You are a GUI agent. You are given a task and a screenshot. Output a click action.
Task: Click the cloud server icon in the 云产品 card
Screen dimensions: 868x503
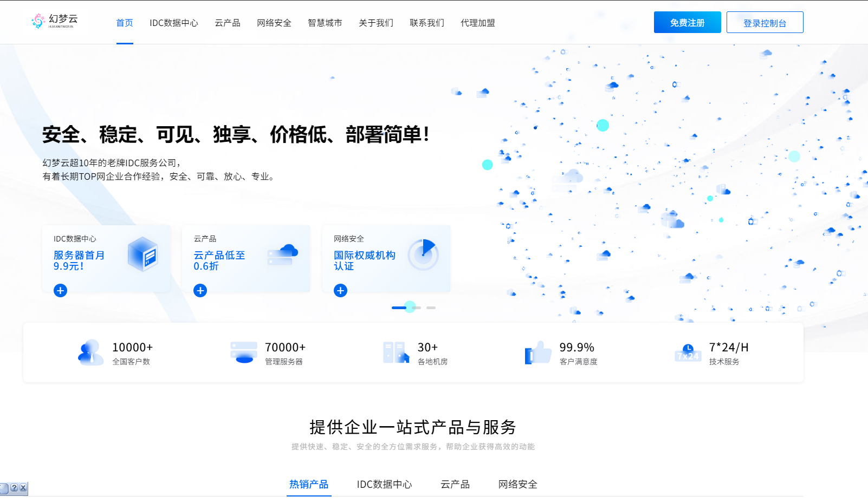(x=283, y=254)
